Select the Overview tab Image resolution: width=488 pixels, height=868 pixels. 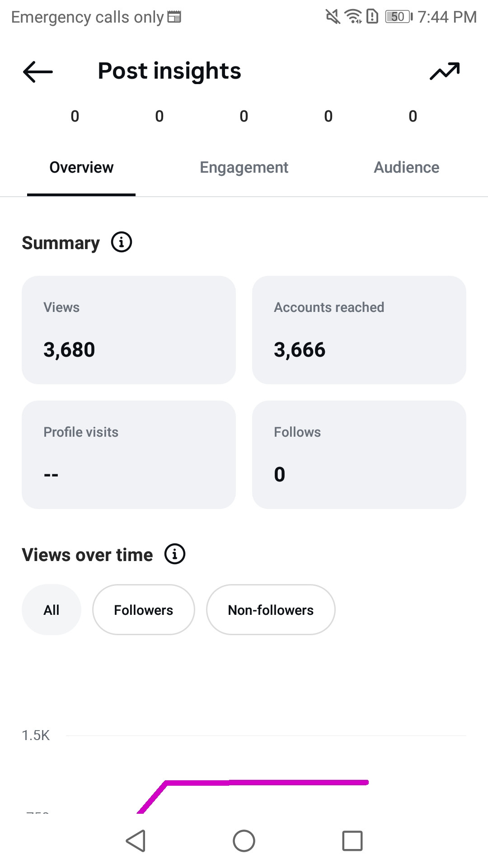tap(81, 168)
